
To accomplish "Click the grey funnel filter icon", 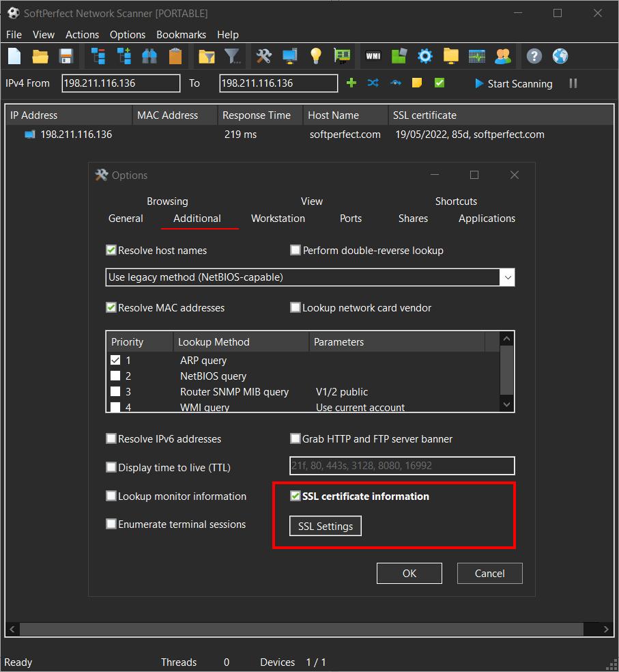I will [x=233, y=56].
